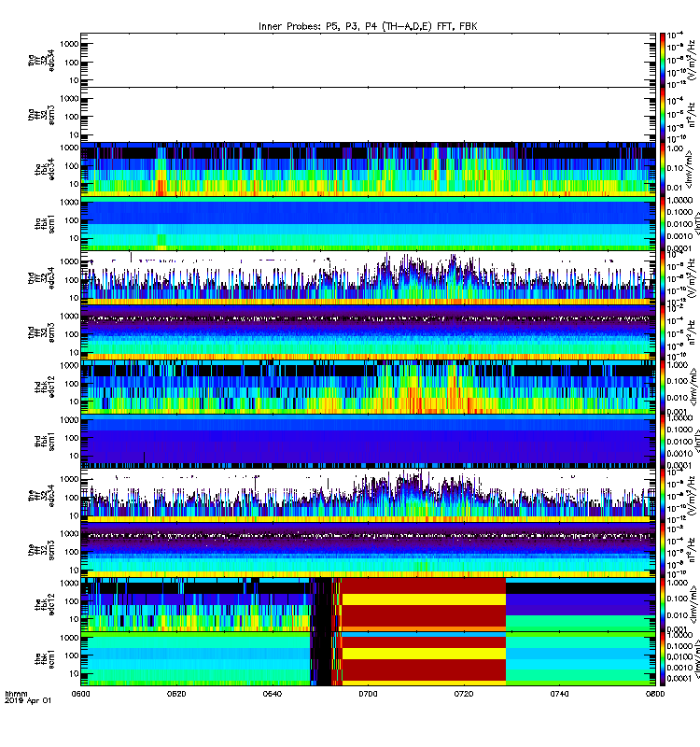Click the 'nT²/Hz' unit label by the second color bar
This screenshot has width=700, height=747.
(692, 117)
